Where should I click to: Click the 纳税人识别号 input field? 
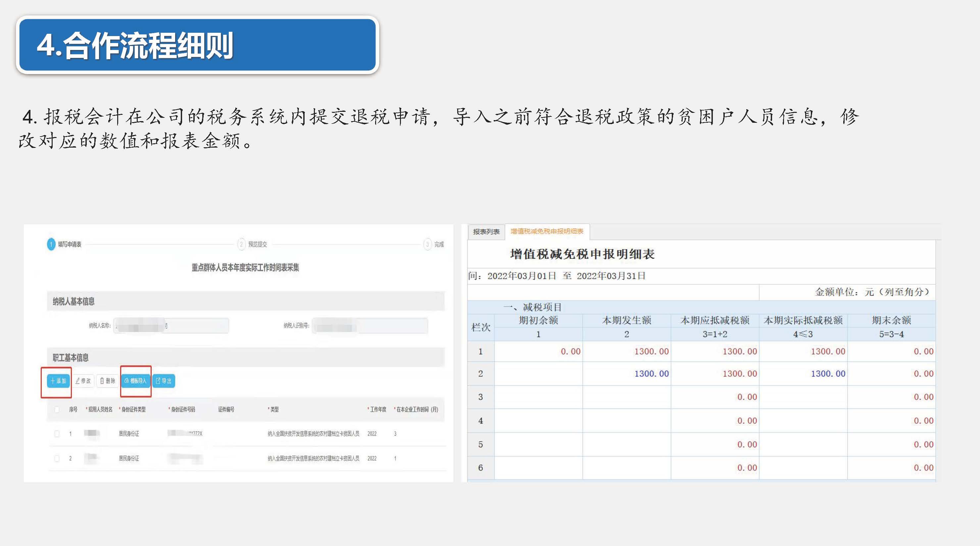tap(370, 326)
